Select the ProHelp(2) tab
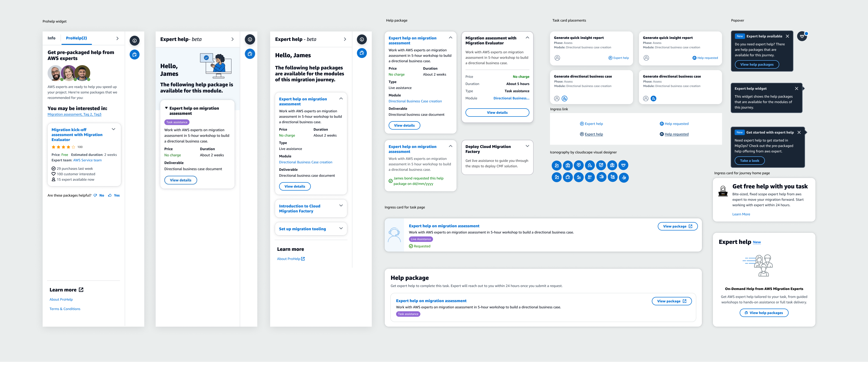Screen dimensions: 868x373 (x=76, y=38)
